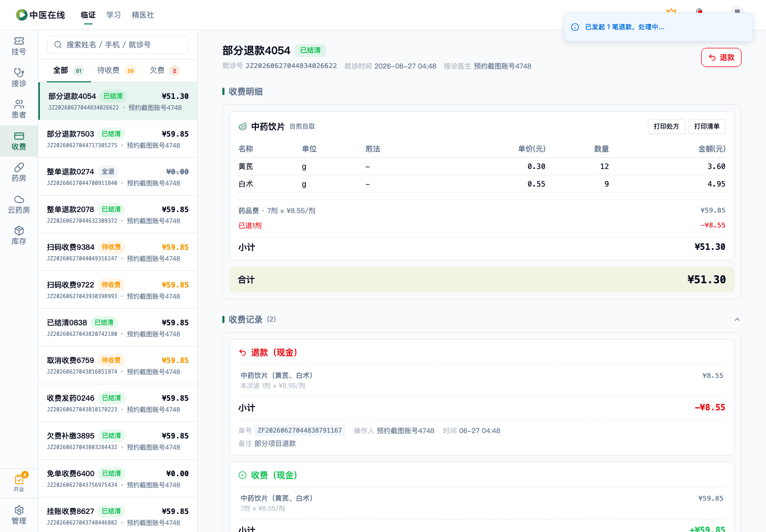
Task: Open the 免单收费6400 bill in list
Action: [x=118, y=478]
